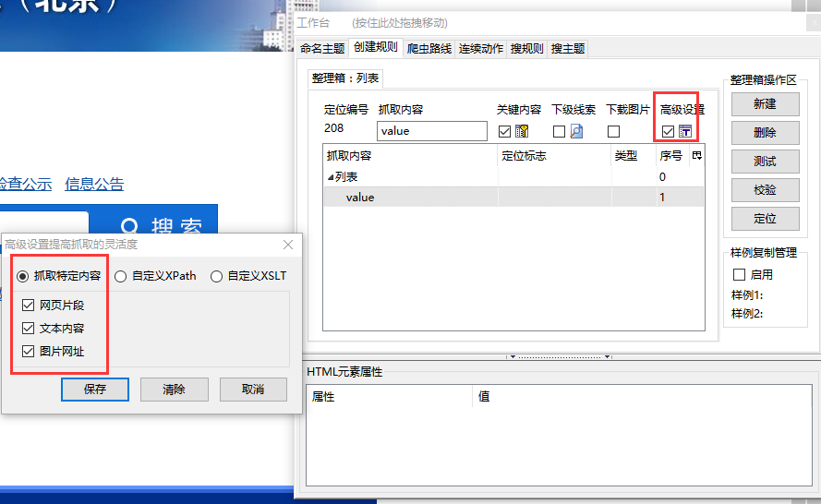Click the 定位 button
821x504 pixels.
(765, 219)
